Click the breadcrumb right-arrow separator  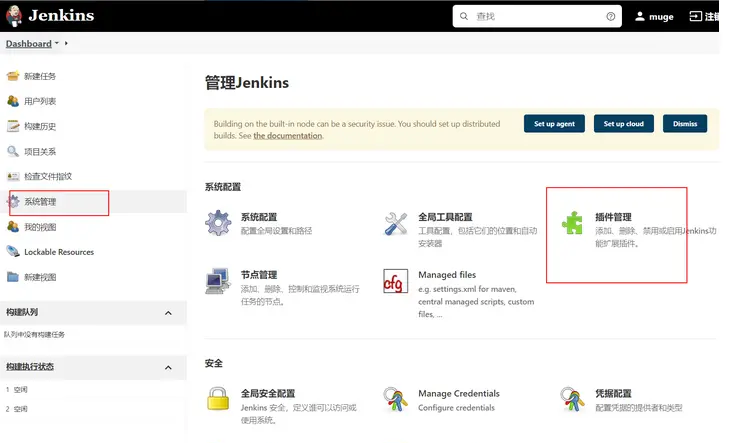pyautogui.click(x=66, y=43)
